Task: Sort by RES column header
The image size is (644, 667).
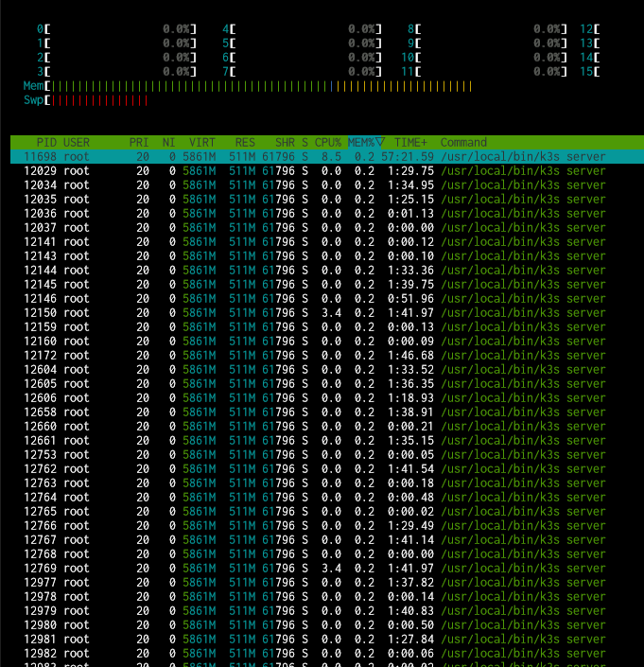Action: [245, 143]
